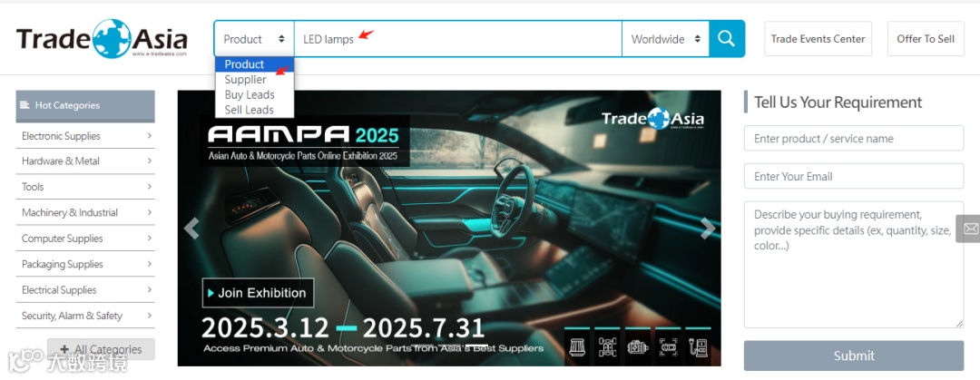Image resolution: width=980 pixels, height=380 pixels.
Task: Focus the LED lamps search field
Action: coord(458,39)
